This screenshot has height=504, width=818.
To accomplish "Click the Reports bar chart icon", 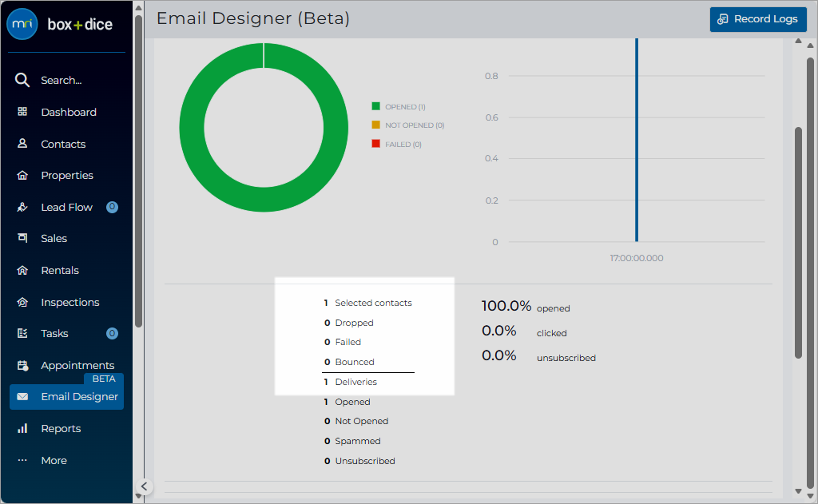I will pyautogui.click(x=22, y=428).
